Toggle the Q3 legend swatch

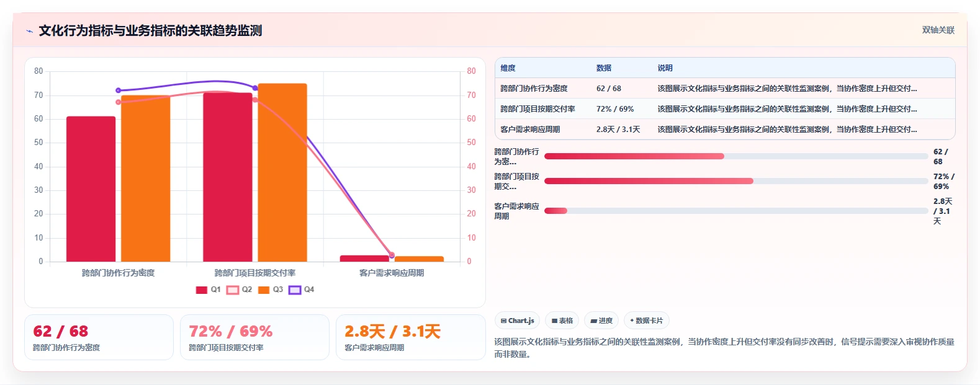coord(264,290)
